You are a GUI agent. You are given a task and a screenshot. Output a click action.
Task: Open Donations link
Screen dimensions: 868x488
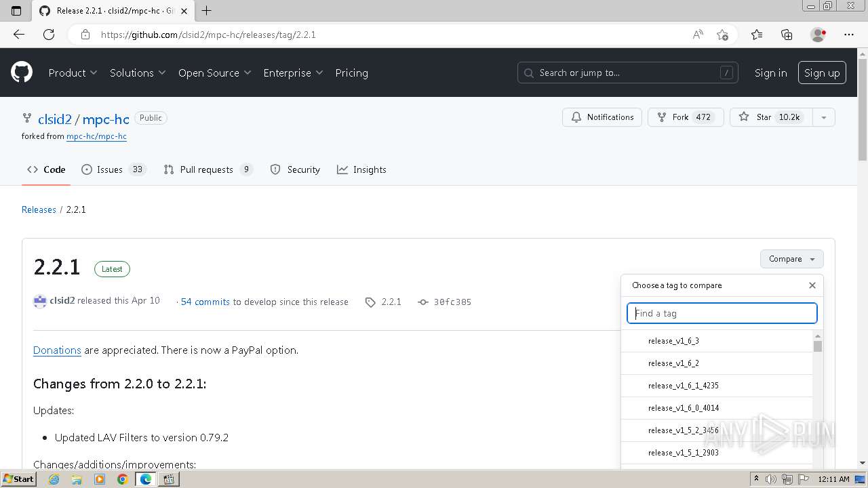[x=57, y=350]
